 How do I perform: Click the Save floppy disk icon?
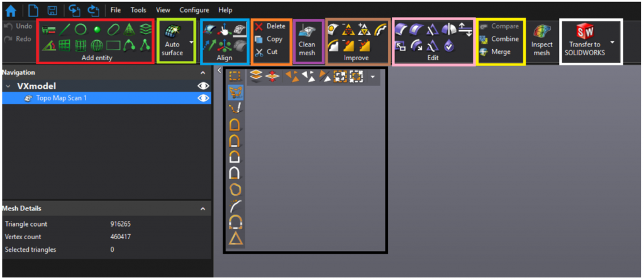pyautogui.click(x=52, y=10)
